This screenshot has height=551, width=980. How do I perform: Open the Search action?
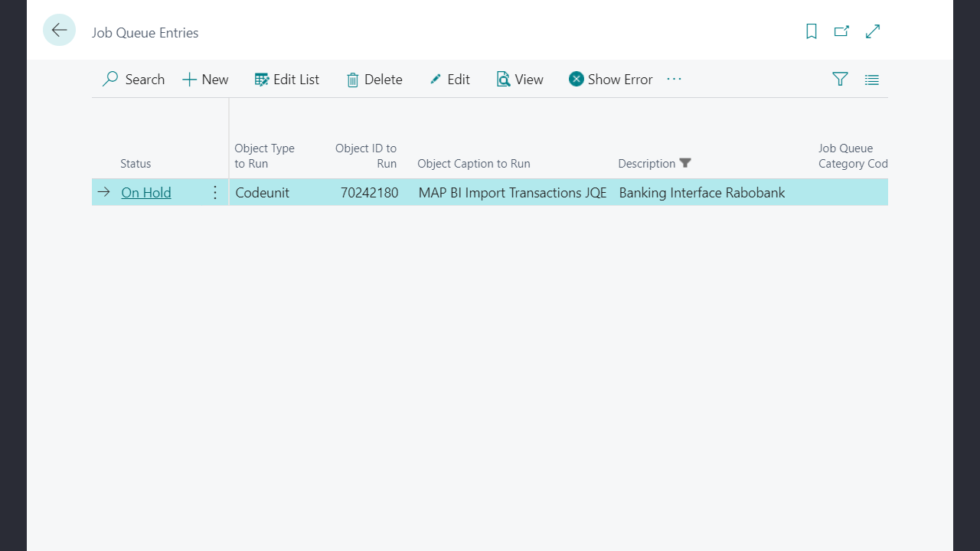(x=133, y=80)
